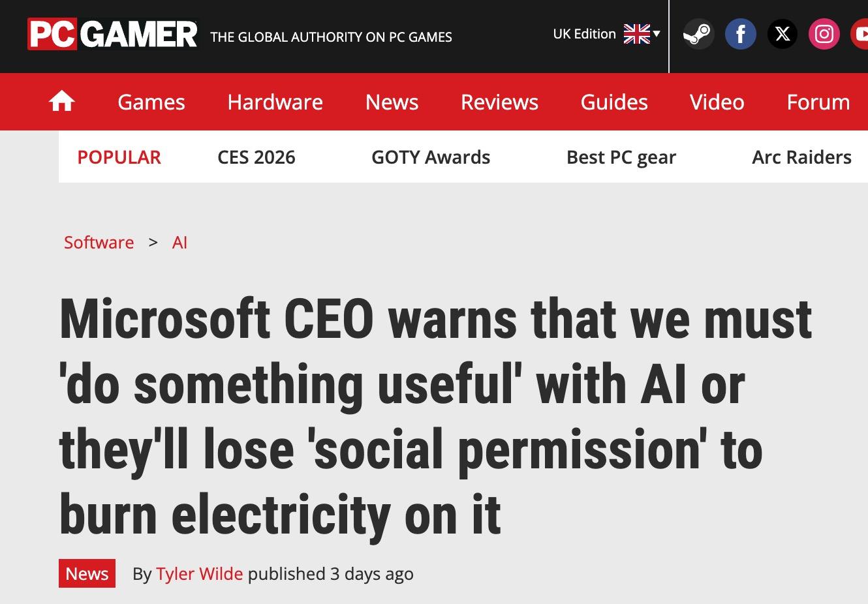Image resolution: width=868 pixels, height=604 pixels.
Task: Click the red News tag
Action: coord(87,573)
